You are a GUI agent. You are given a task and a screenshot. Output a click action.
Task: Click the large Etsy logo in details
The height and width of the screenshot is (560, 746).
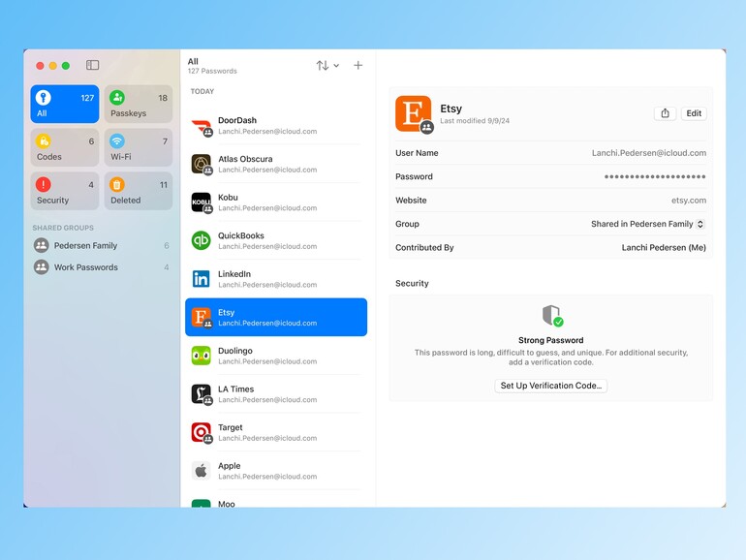click(x=413, y=113)
